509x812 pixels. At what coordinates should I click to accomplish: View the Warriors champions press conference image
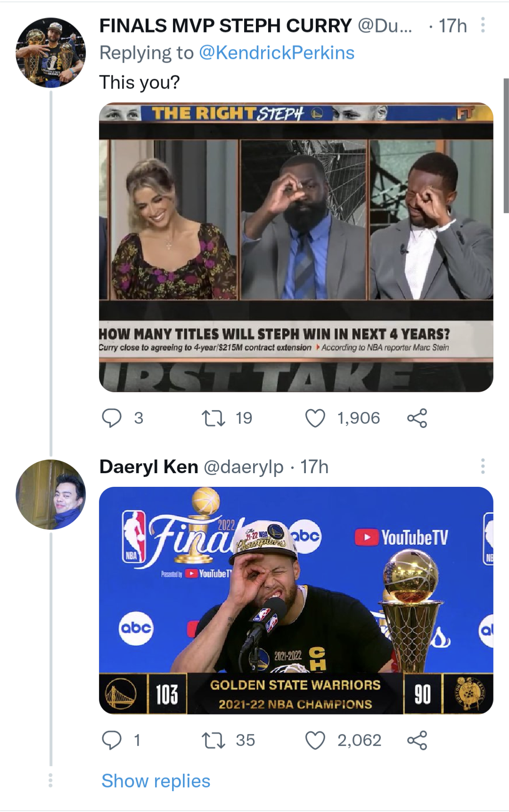(x=296, y=600)
